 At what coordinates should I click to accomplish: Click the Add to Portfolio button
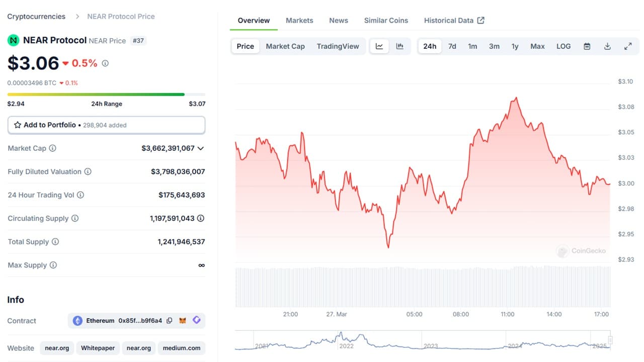(x=106, y=125)
